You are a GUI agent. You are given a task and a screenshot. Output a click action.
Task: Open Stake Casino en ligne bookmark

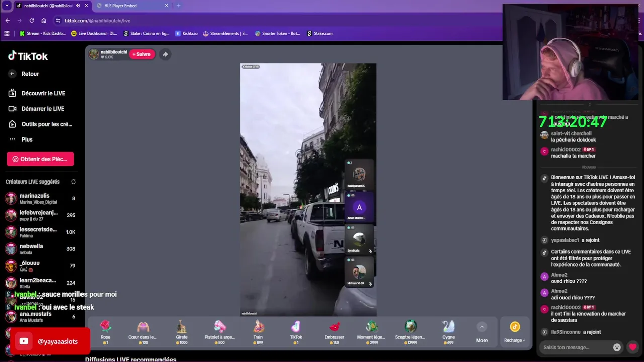[x=146, y=34]
